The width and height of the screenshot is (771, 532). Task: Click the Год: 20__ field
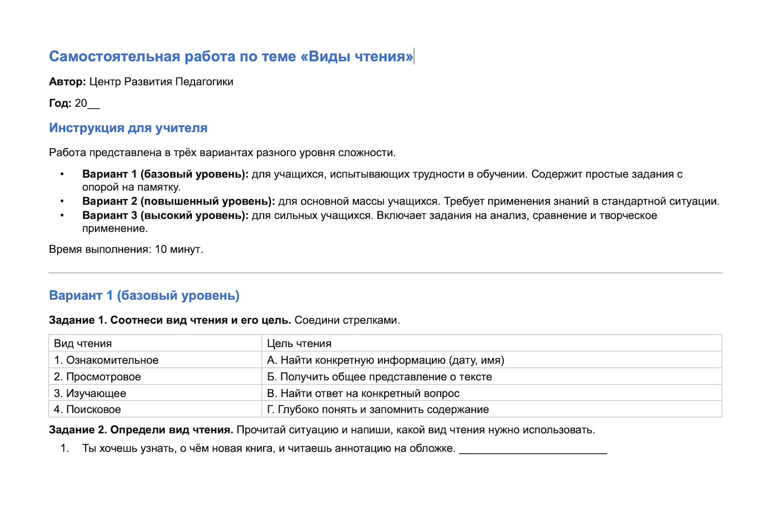pyautogui.click(x=74, y=103)
